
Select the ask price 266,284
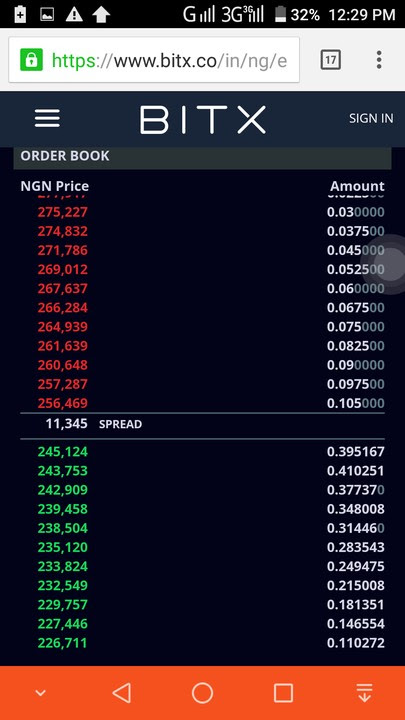[x=62, y=308]
